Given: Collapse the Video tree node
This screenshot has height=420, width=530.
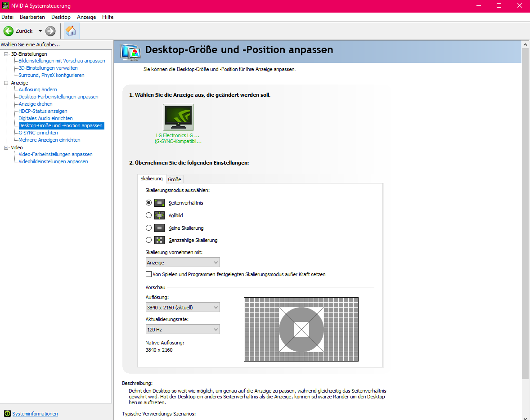Looking at the screenshot, I should [x=6, y=147].
